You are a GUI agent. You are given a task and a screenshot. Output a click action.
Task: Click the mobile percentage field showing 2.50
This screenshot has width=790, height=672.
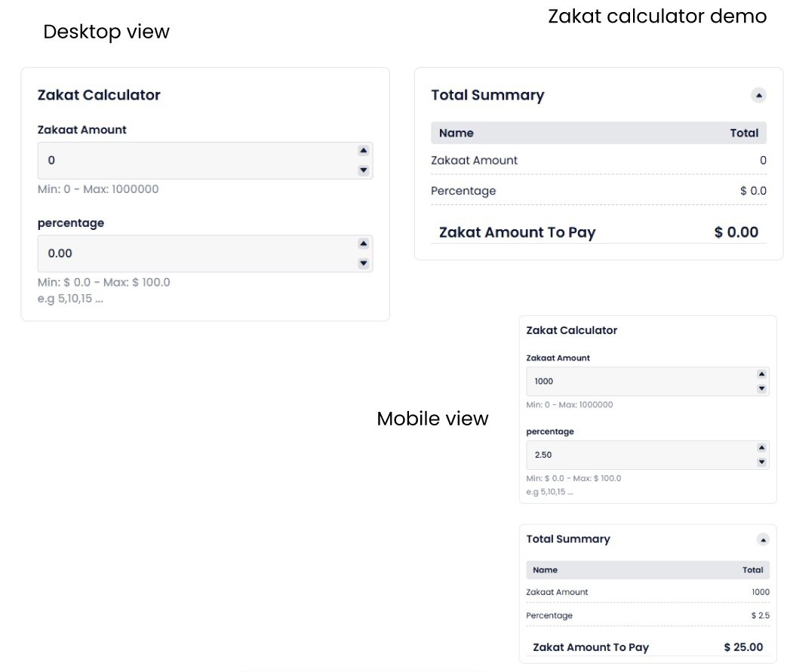click(638, 455)
